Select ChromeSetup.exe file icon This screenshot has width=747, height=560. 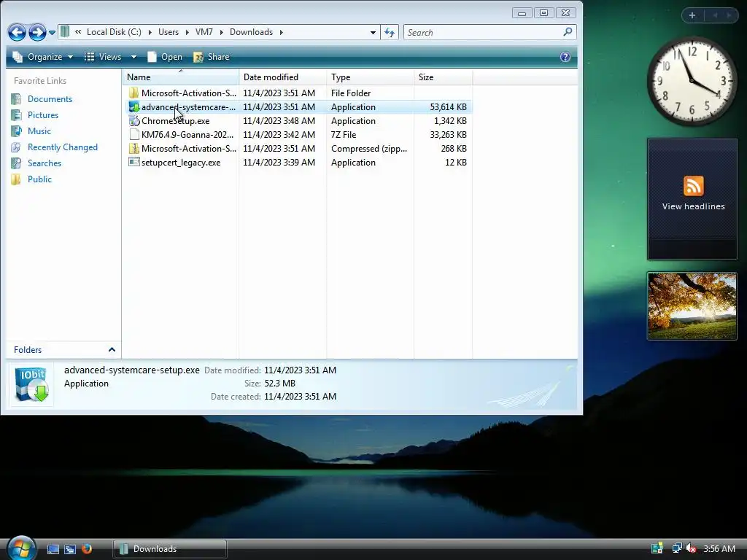[134, 120]
